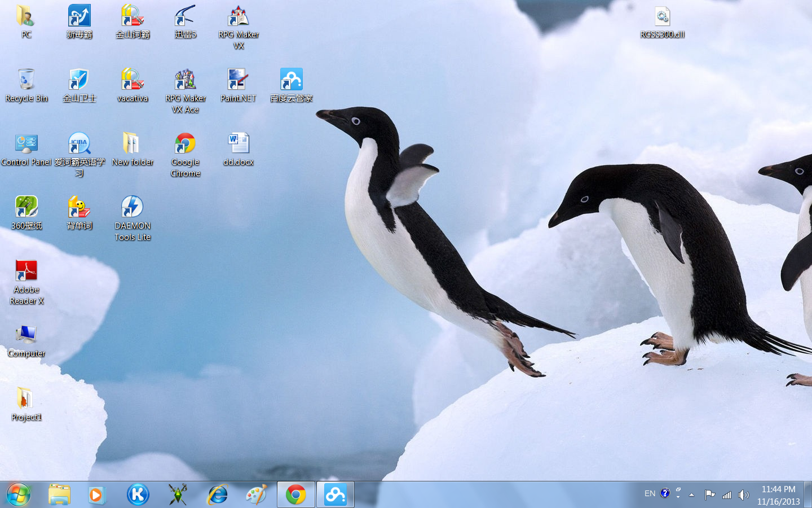Select the Google Chrome desktop shortcut
The image size is (812, 508).
coord(186,155)
